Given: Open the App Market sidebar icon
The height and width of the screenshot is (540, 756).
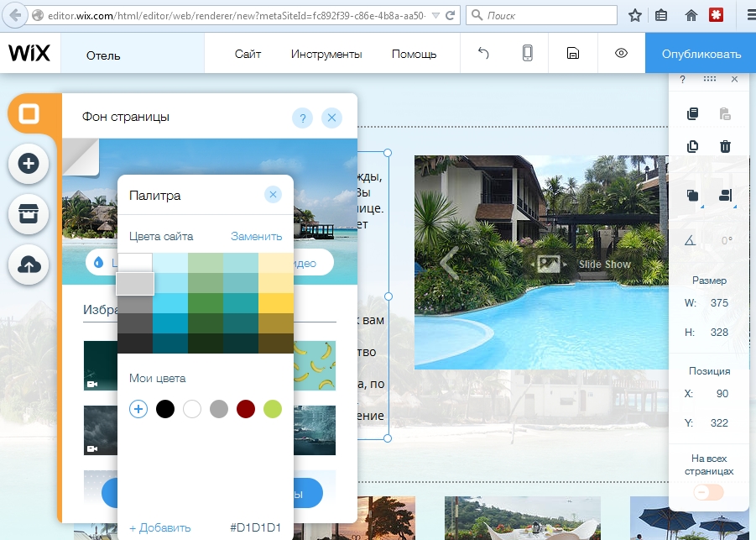Looking at the screenshot, I should pos(29,214).
